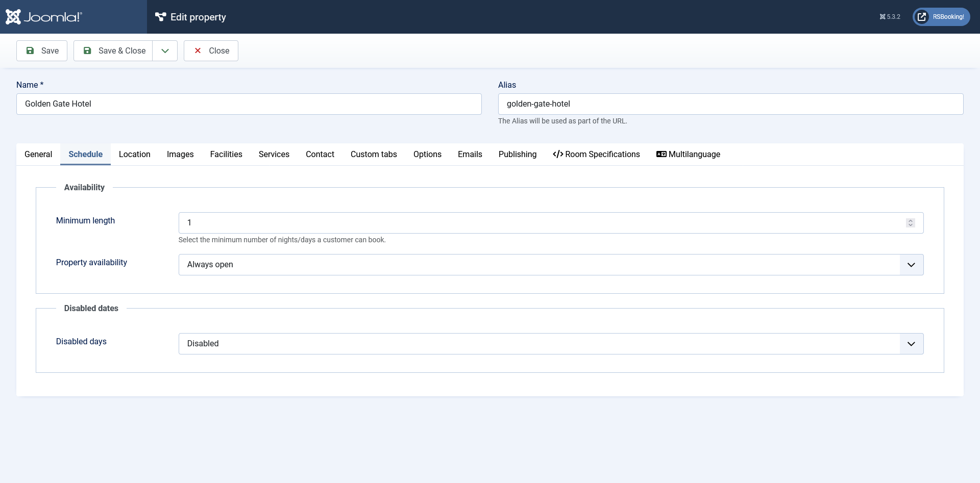The image size is (980, 483).
Task: Switch to the Custom tabs tab
Action: (x=374, y=154)
